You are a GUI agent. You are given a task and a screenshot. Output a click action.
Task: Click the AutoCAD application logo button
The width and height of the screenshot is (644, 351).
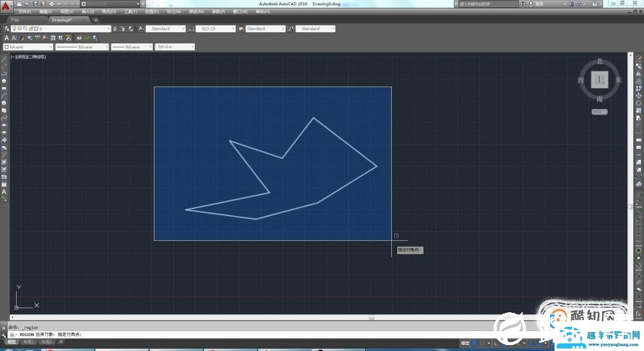5,4
